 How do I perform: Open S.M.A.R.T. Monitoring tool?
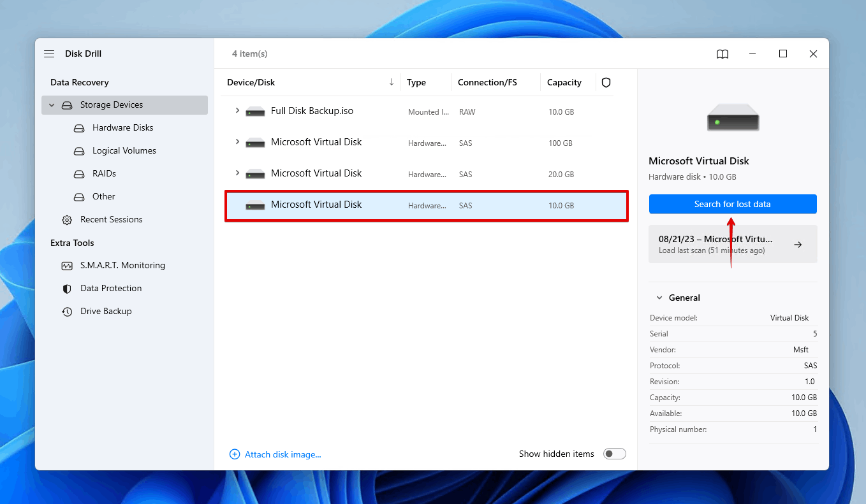(x=122, y=265)
